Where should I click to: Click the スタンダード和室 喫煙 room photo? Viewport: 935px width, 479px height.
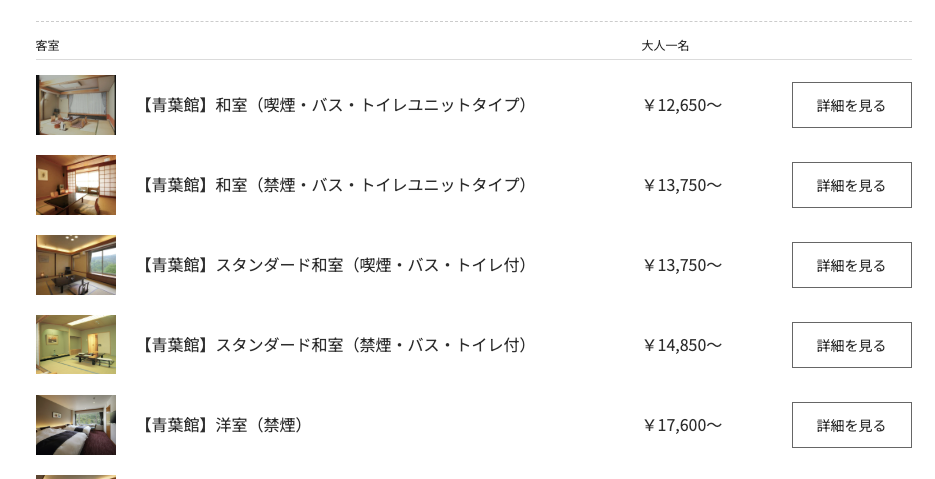click(x=76, y=265)
